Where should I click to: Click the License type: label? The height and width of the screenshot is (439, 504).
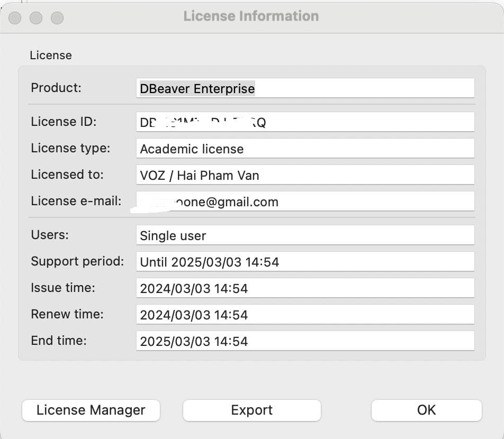click(70, 149)
